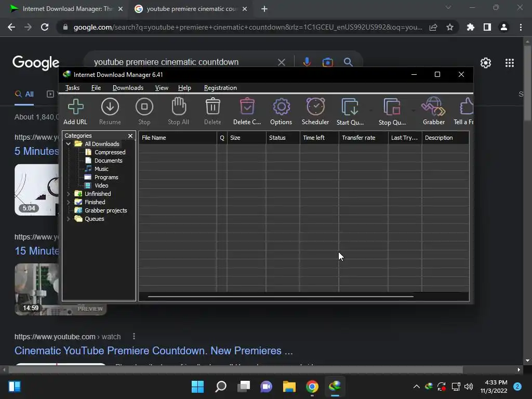Close the Categories panel
Screen dimensions: 532x399
(x=130, y=136)
